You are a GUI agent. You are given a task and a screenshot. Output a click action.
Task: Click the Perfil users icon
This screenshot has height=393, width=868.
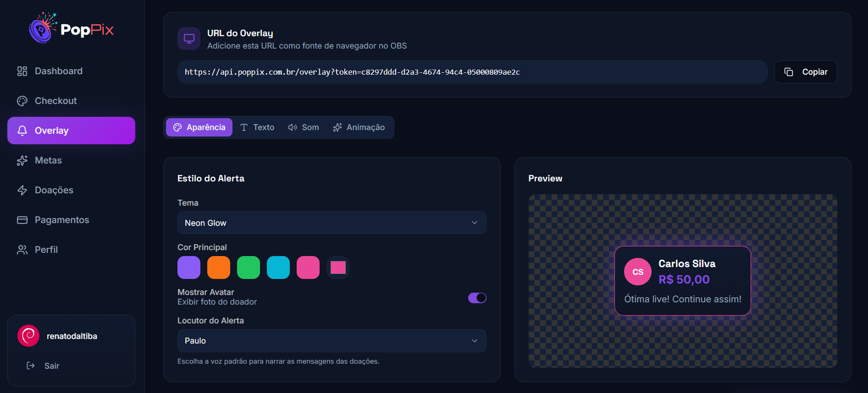pos(22,250)
